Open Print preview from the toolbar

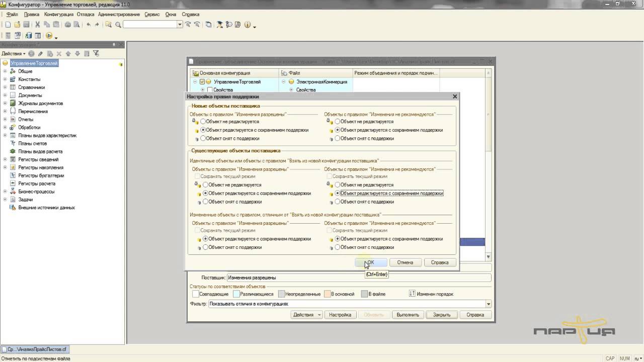click(x=76, y=24)
